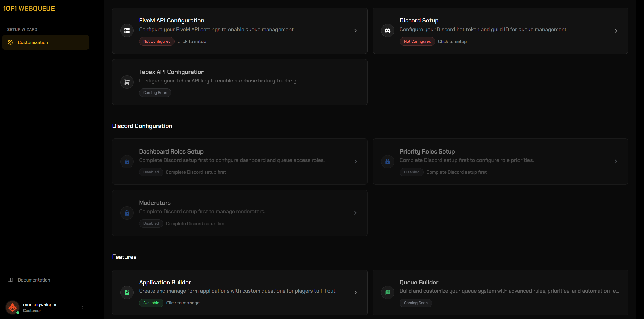The width and height of the screenshot is (644, 319).
Task: Click the Documentation book icon
Action: 10,280
